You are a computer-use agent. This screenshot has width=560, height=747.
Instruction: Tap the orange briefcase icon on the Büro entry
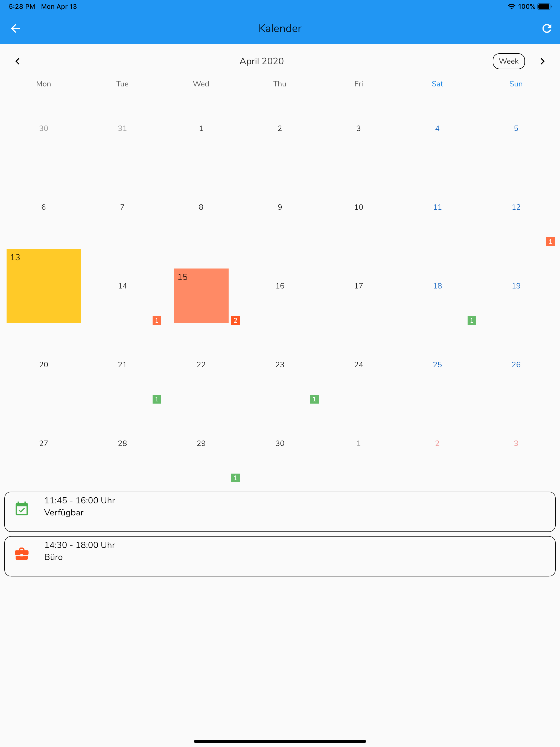[x=22, y=553]
